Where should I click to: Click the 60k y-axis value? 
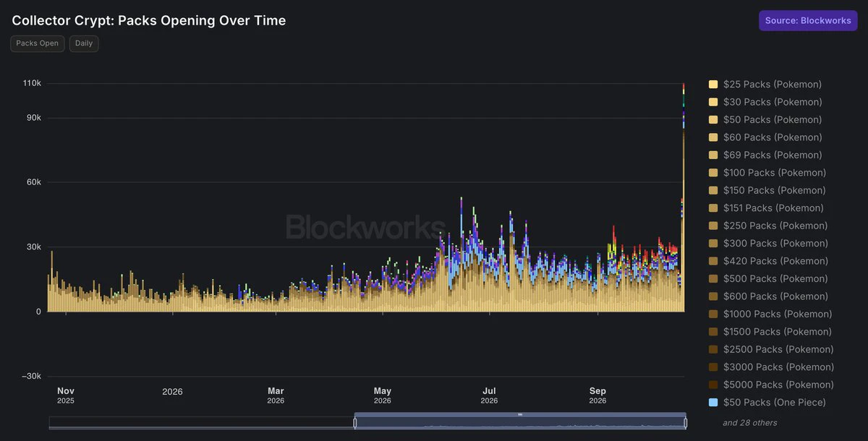tap(33, 182)
